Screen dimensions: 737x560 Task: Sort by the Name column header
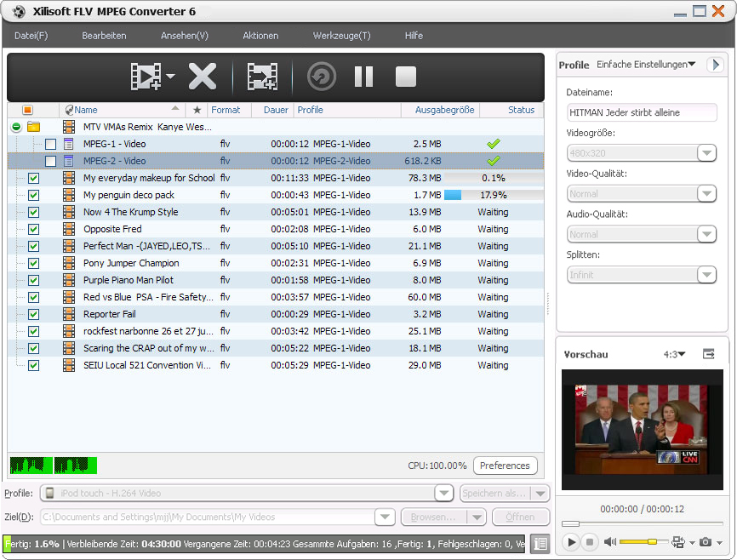[123, 110]
